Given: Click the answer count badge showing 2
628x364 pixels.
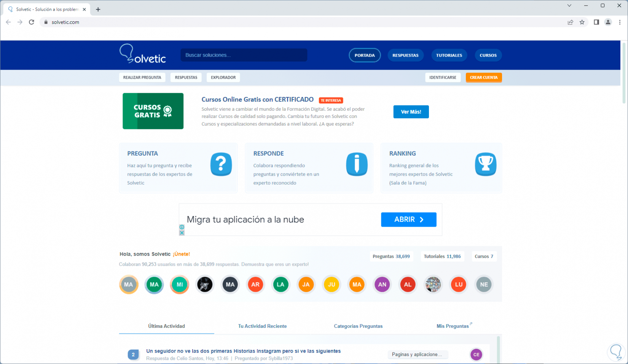Looking at the screenshot, I should [133, 354].
